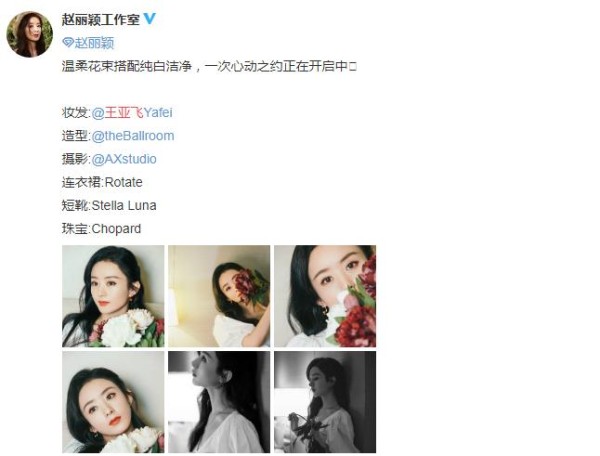The width and height of the screenshot is (600, 456).
Task: Click the 连衣裙:Rotate credit line
Action: (x=102, y=182)
